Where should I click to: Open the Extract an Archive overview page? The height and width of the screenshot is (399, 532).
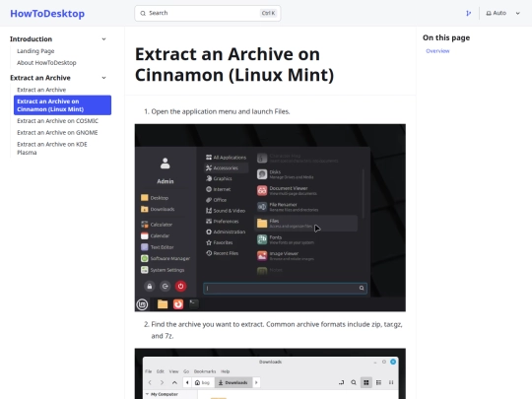pyautogui.click(x=41, y=90)
